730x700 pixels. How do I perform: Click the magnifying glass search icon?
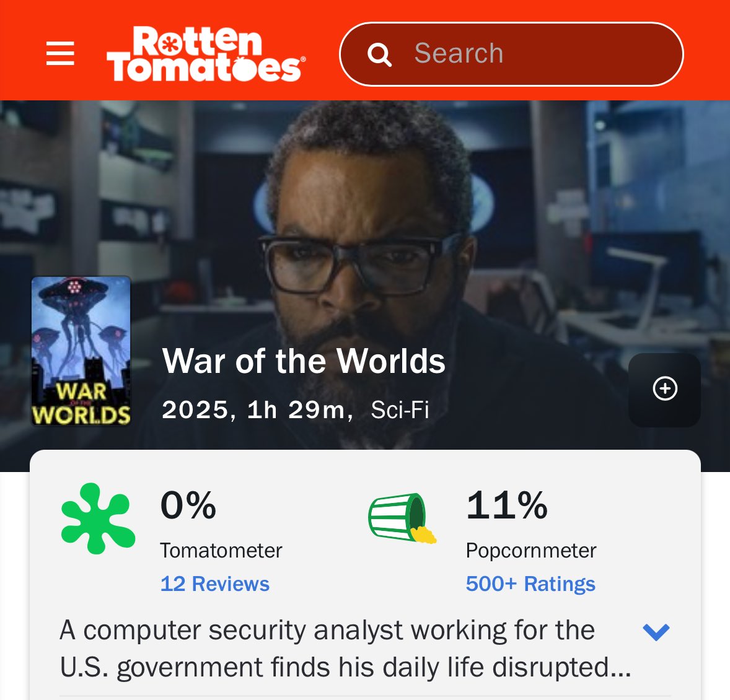(379, 55)
